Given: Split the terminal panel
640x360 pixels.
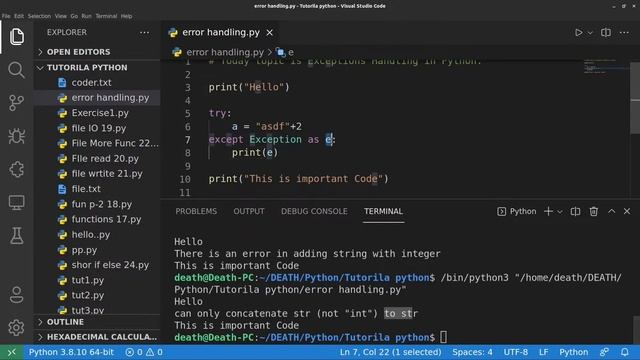Looking at the screenshot, I should (x=575, y=211).
